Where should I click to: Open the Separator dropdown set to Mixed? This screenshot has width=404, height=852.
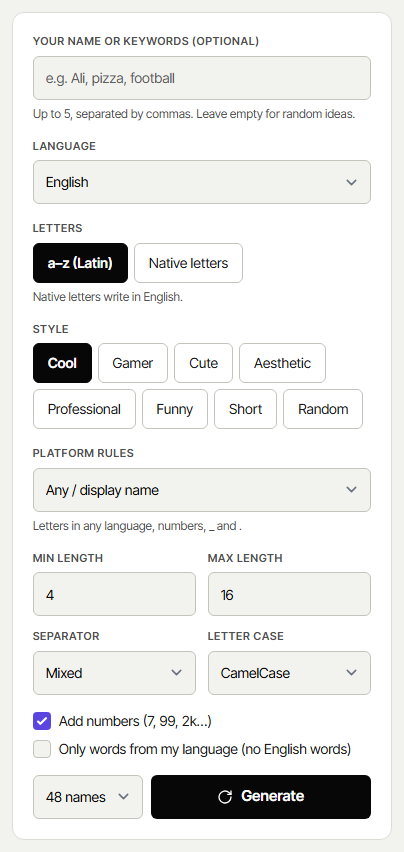114,673
